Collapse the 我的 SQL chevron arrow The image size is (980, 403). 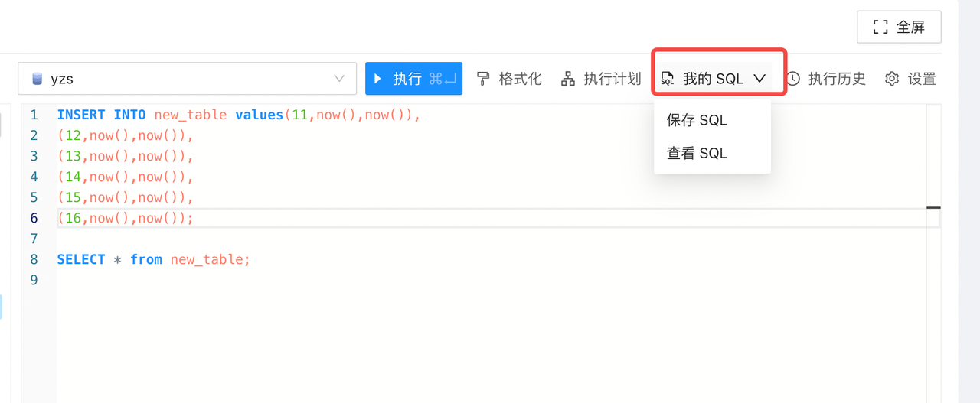[x=759, y=79]
